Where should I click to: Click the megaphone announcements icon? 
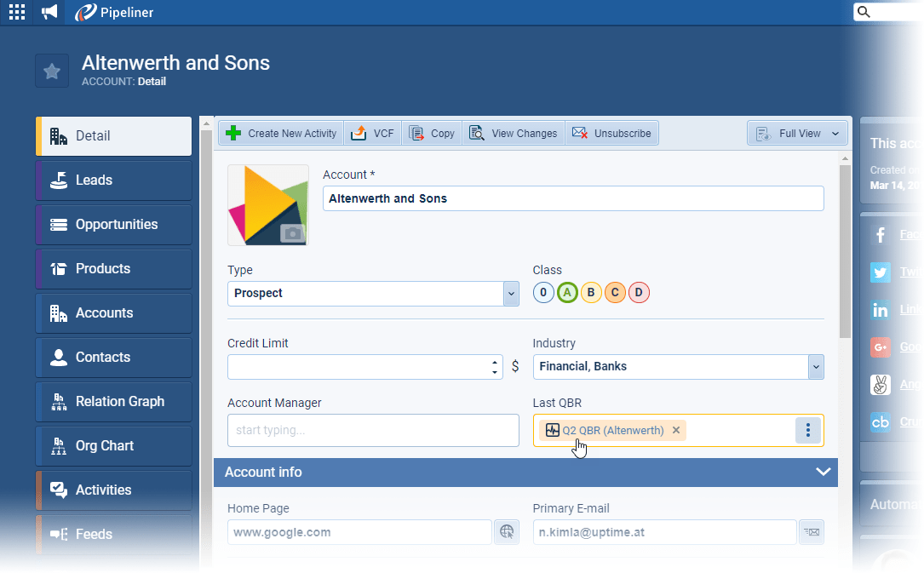(x=49, y=12)
